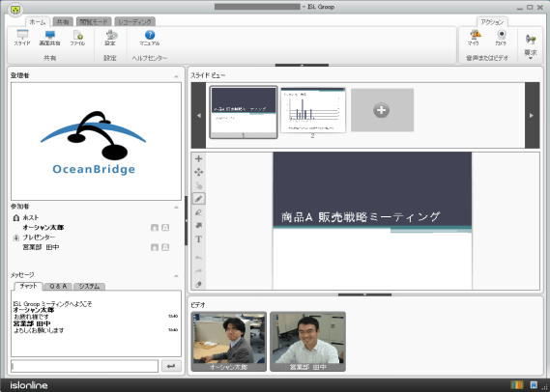The height and width of the screenshot is (392, 550).
Task: Select the text T tool
Action: 198,239
